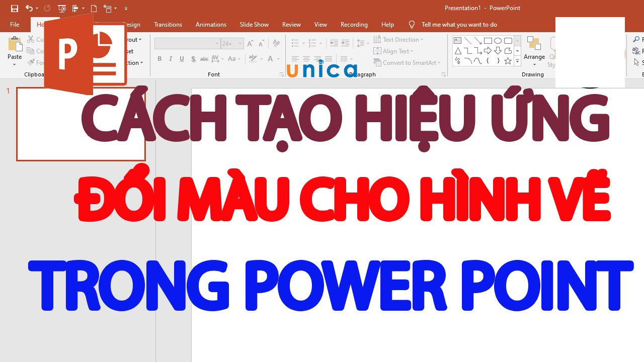Viewport: 644px width, 362px height.
Task: Switch to the View tab
Action: tap(320, 25)
